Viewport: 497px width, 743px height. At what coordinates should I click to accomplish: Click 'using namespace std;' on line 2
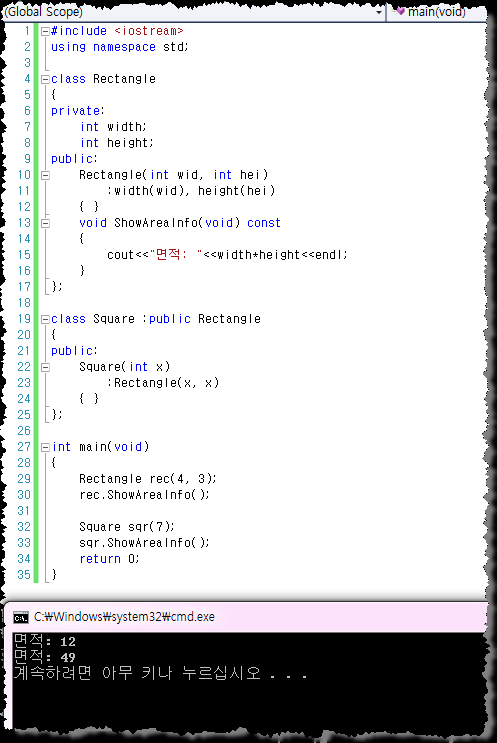click(x=119, y=47)
